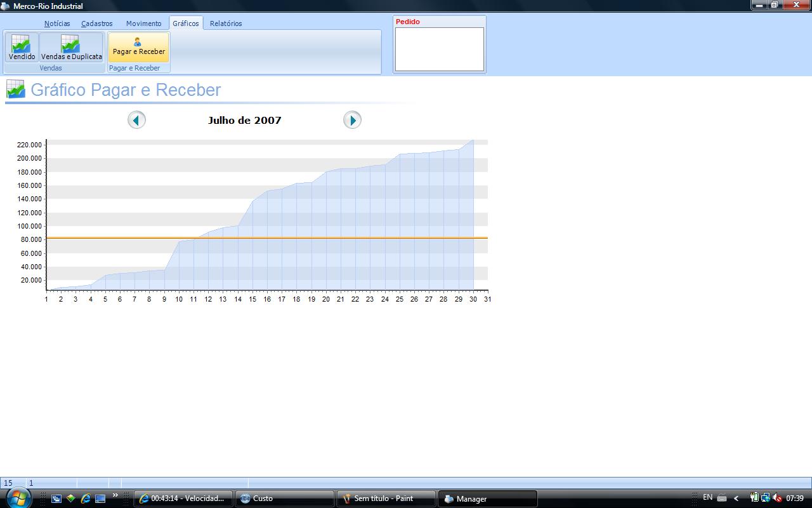Image resolution: width=812 pixels, height=508 pixels.
Task: Open the Vendas e Duplicata chart
Action: [x=71, y=48]
